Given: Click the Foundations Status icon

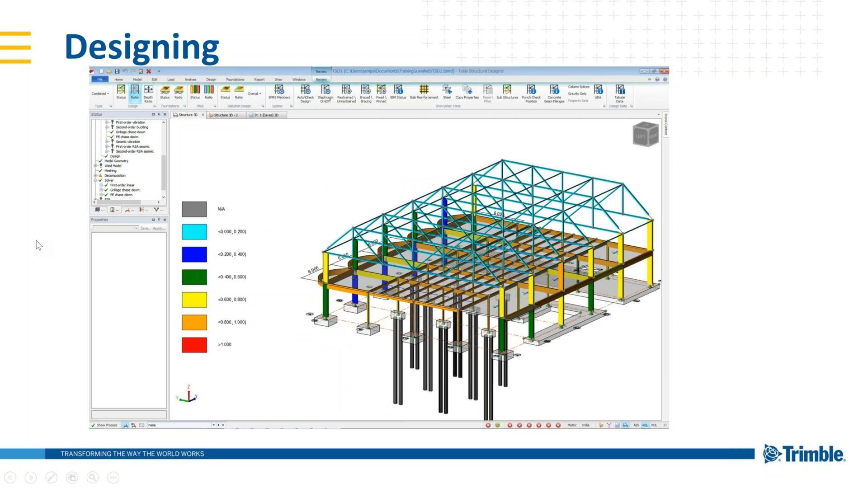Looking at the screenshot, I should click(x=165, y=92).
